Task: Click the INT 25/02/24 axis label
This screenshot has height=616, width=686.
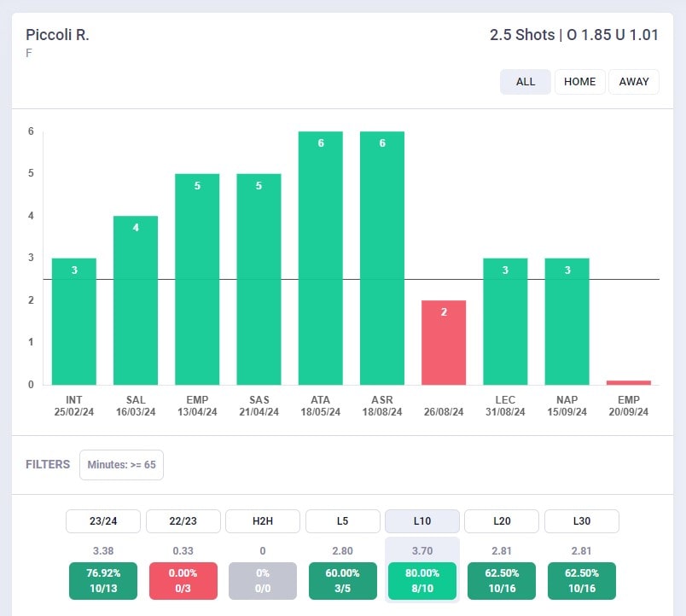Action: (74, 405)
